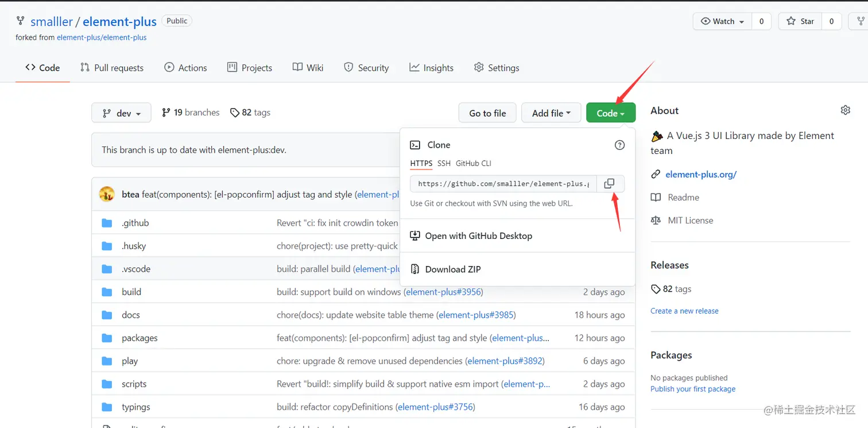868x428 pixels.
Task: Click the build folder icon
Action: click(107, 292)
